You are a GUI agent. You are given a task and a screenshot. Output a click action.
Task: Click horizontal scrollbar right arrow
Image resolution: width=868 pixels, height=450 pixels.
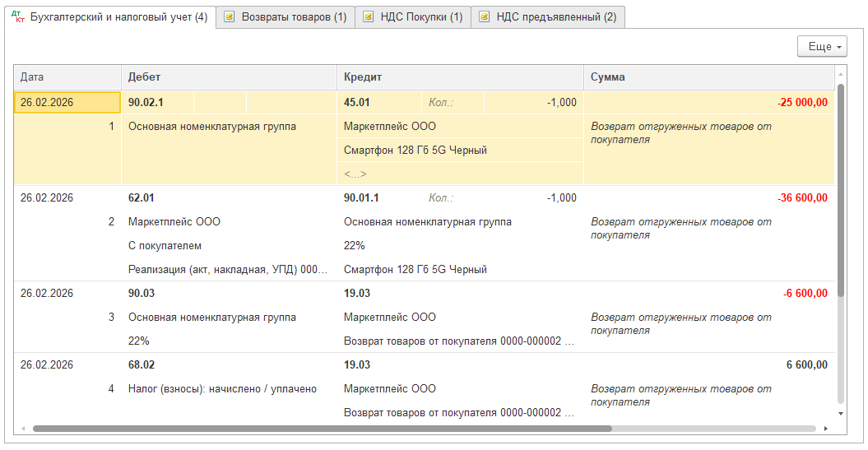click(825, 429)
